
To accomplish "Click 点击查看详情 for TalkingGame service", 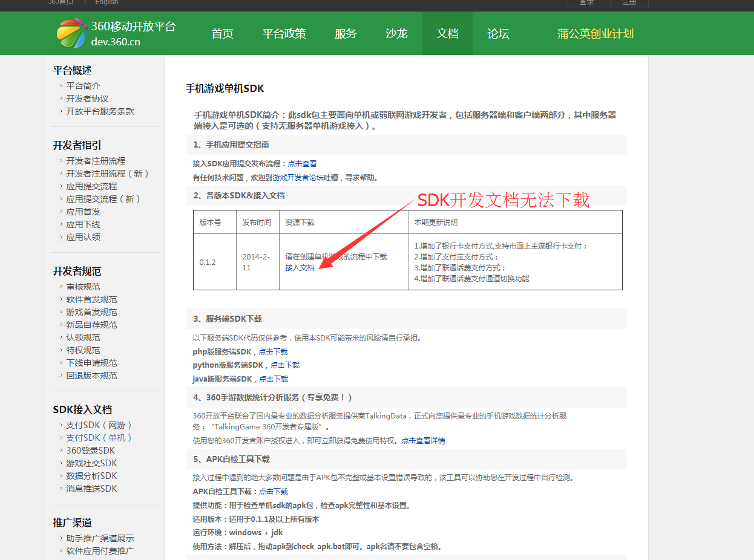I will pyautogui.click(x=424, y=441).
